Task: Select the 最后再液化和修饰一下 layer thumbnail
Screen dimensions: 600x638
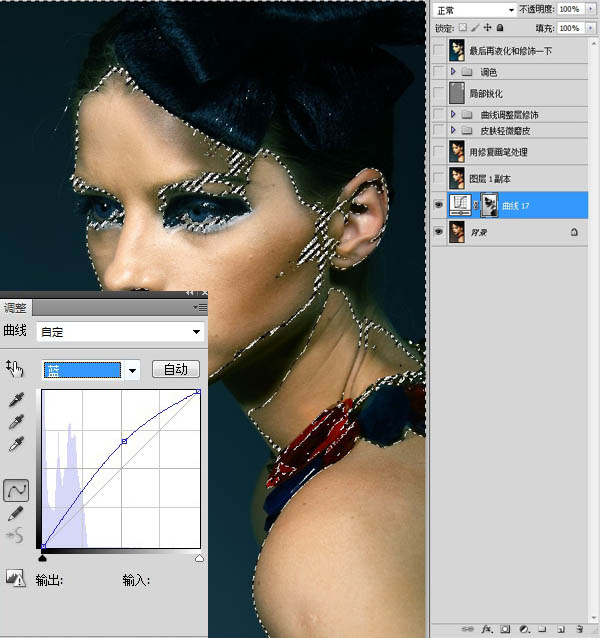Action: click(x=457, y=50)
